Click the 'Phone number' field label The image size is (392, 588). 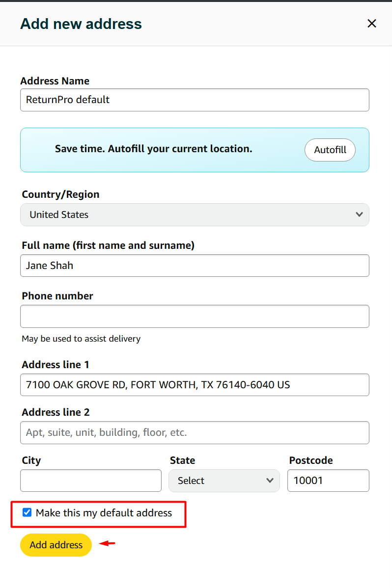[57, 296]
